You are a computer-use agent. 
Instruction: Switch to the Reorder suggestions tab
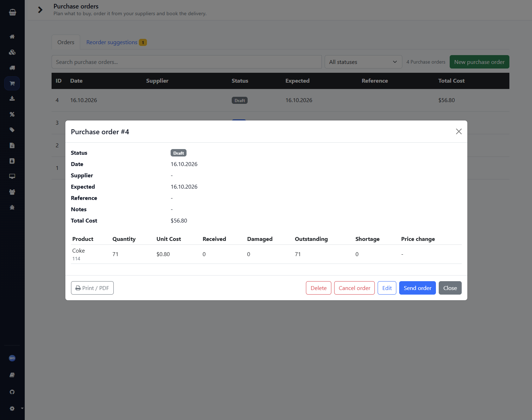coord(117,42)
